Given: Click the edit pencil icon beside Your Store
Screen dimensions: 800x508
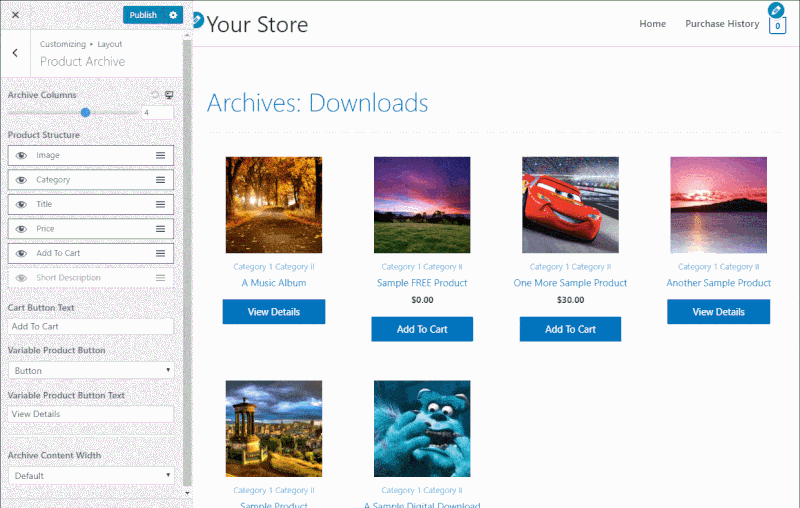Looking at the screenshot, I should [x=197, y=20].
